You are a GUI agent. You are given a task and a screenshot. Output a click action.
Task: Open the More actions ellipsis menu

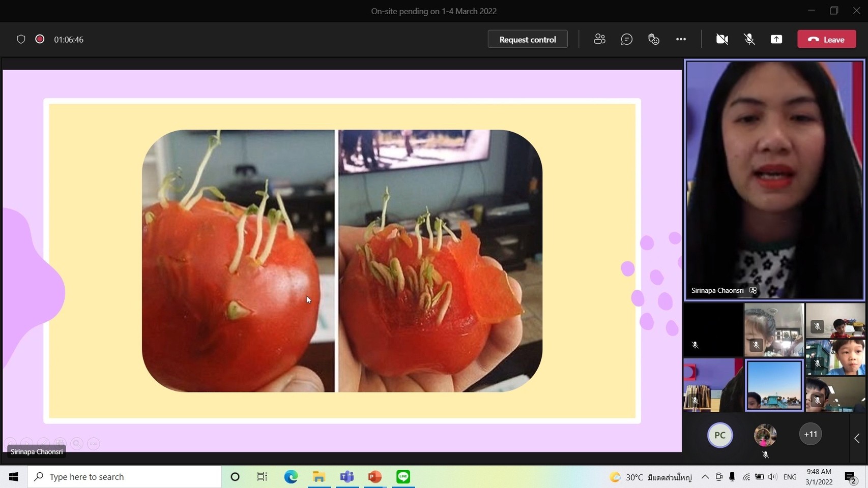[681, 39]
